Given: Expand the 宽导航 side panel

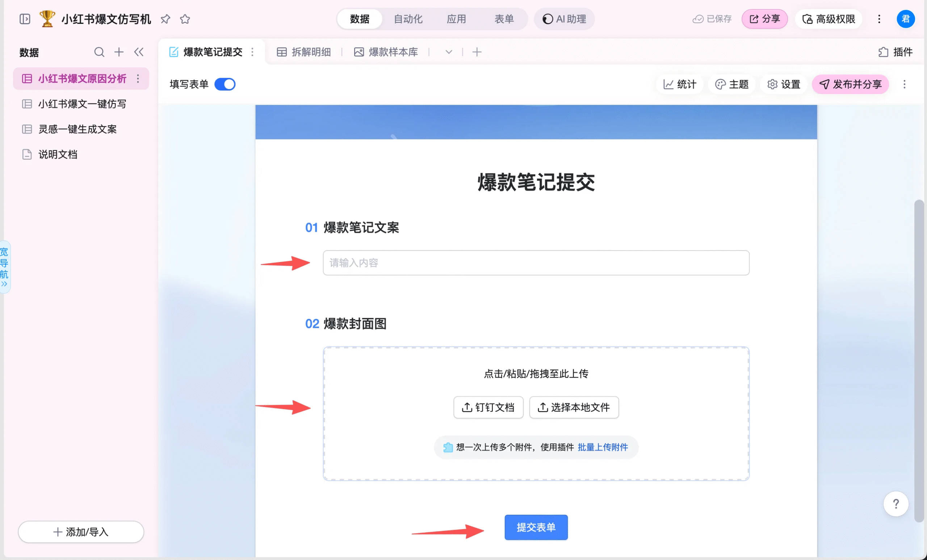Looking at the screenshot, I should point(4,268).
